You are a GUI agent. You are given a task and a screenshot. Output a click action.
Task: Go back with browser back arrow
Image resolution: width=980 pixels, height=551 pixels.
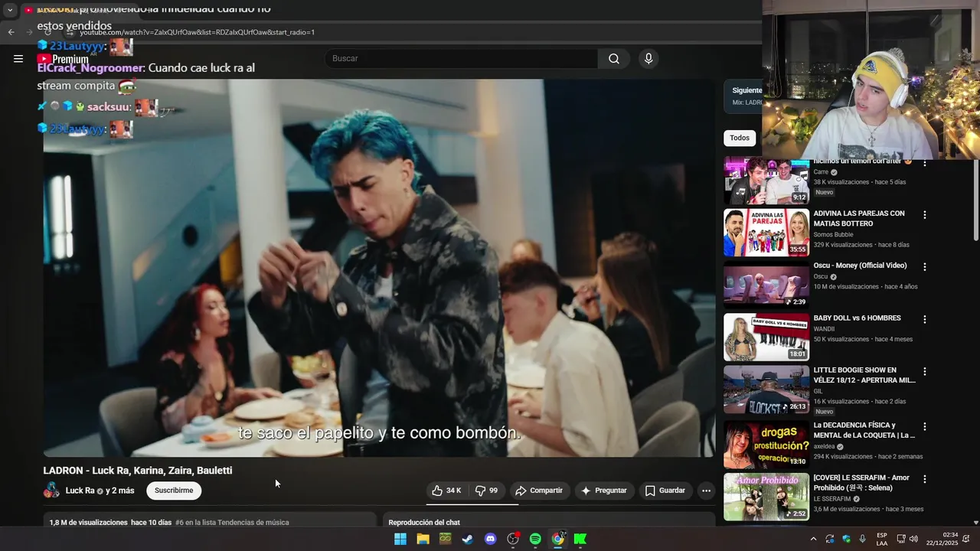(x=11, y=32)
